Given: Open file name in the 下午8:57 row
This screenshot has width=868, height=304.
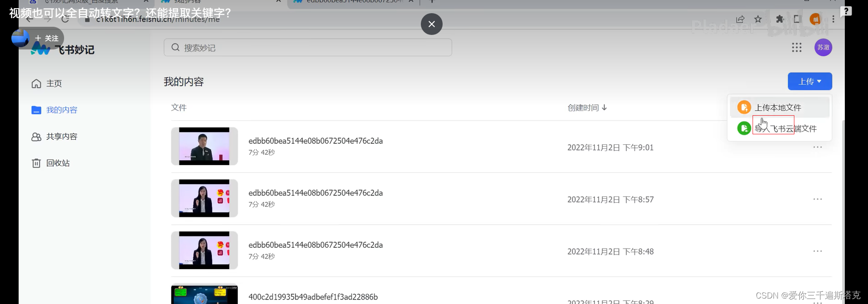Looking at the screenshot, I should [315, 193].
